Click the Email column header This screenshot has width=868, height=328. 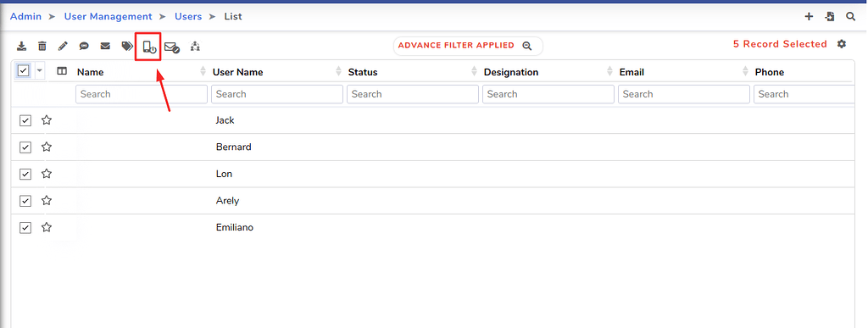point(632,72)
